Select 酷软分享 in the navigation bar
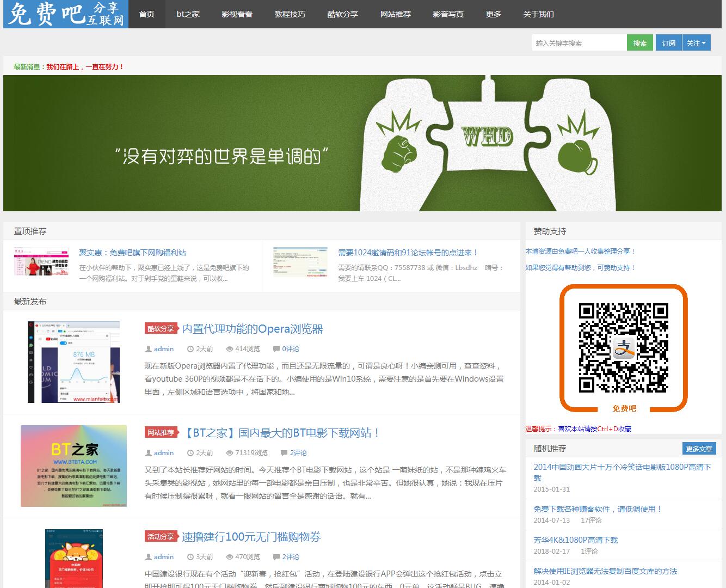Screen dimensions: 726x588 [x=343, y=14]
